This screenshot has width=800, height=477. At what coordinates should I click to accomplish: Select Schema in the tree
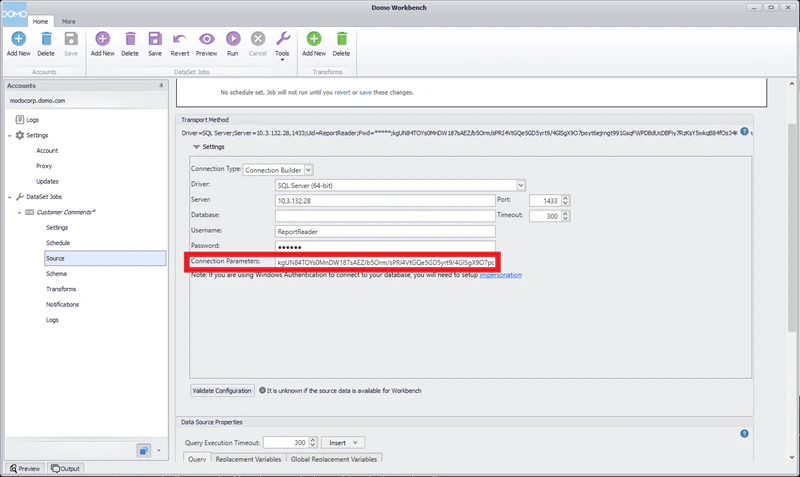point(56,273)
